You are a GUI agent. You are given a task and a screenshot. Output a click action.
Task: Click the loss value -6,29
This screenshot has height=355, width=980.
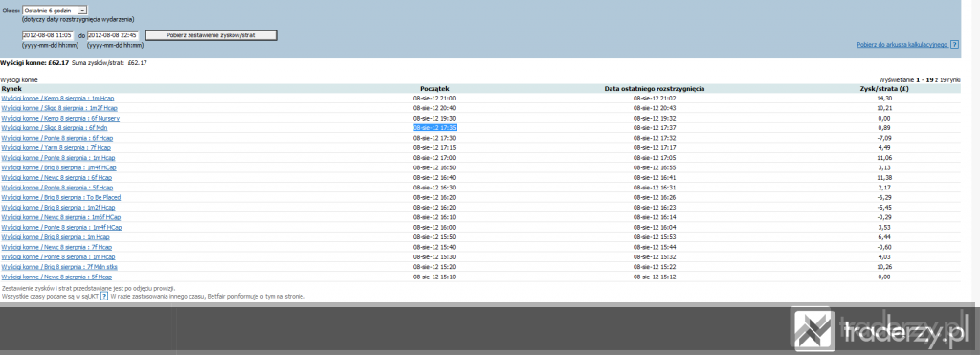point(884,197)
